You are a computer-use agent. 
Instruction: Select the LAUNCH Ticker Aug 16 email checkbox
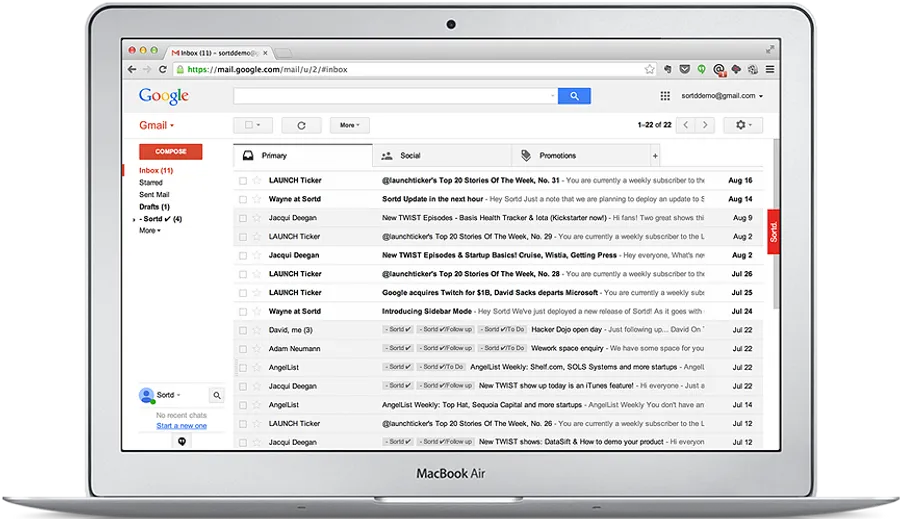click(x=243, y=181)
